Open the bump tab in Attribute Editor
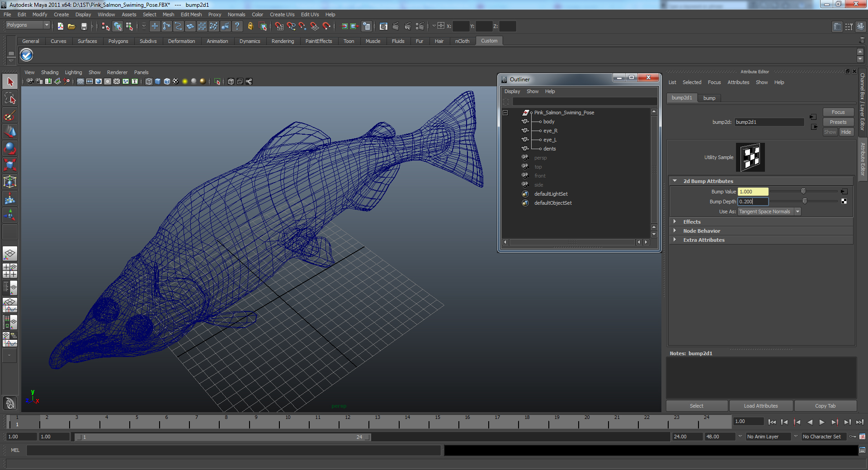 pyautogui.click(x=709, y=98)
